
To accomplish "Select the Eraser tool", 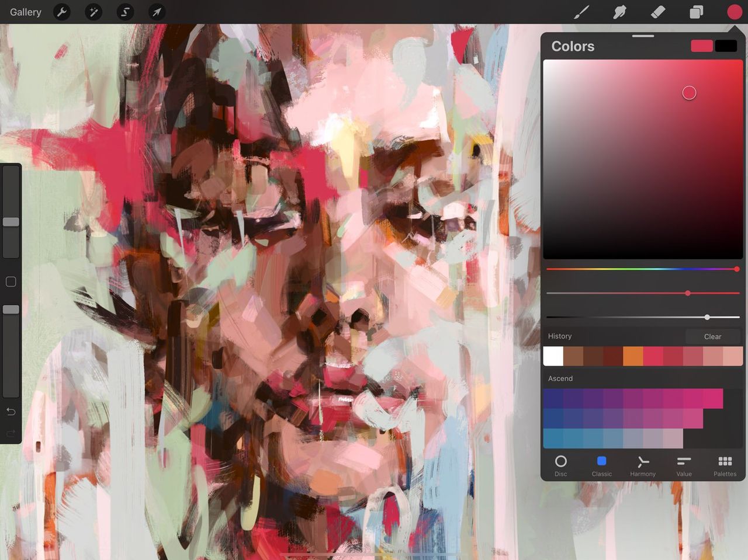I will click(658, 12).
